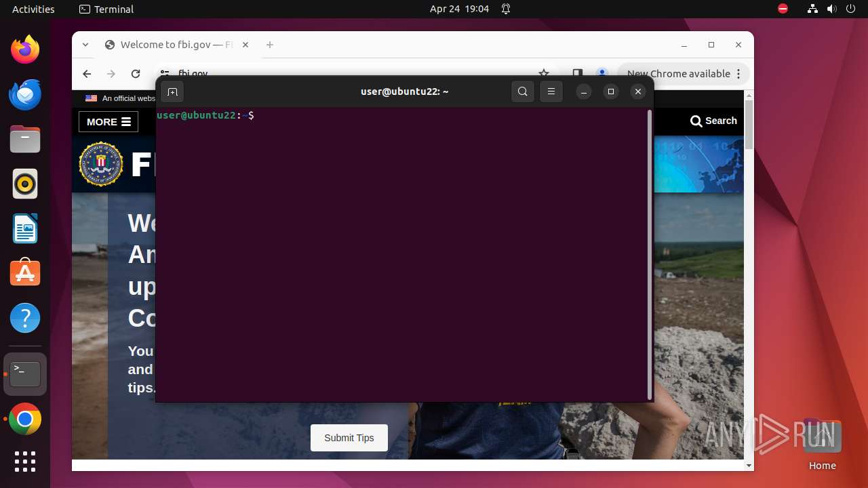
Task: Open the FBI site MORE menu
Action: click(x=108, y=122)
